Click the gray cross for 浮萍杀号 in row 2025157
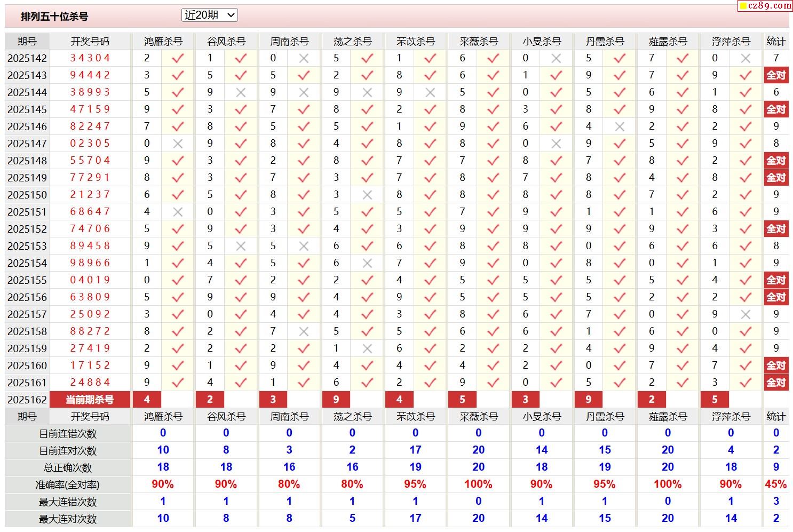 (746, 314)
